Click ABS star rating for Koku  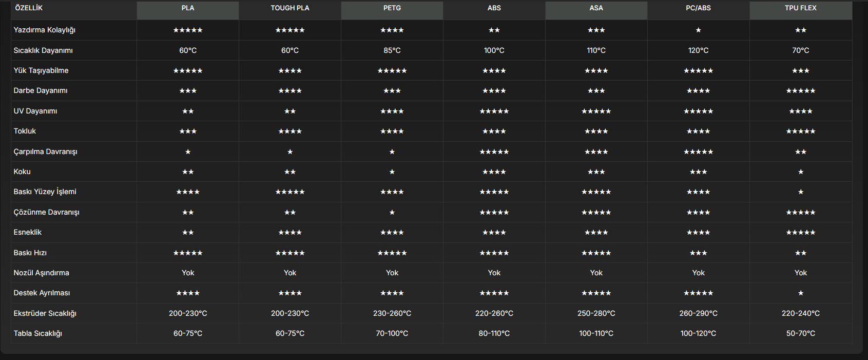494,172
